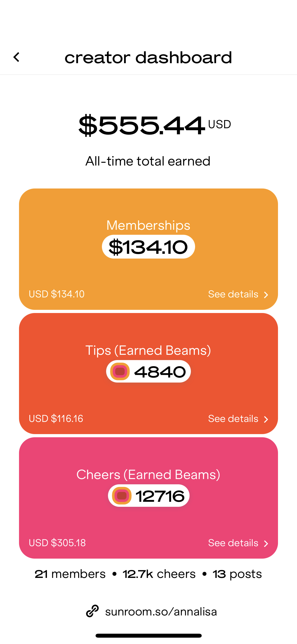297x644 pixels.
Task: Tap the pink Cheers (Earned Beams) title
Action: coord(148,475)
